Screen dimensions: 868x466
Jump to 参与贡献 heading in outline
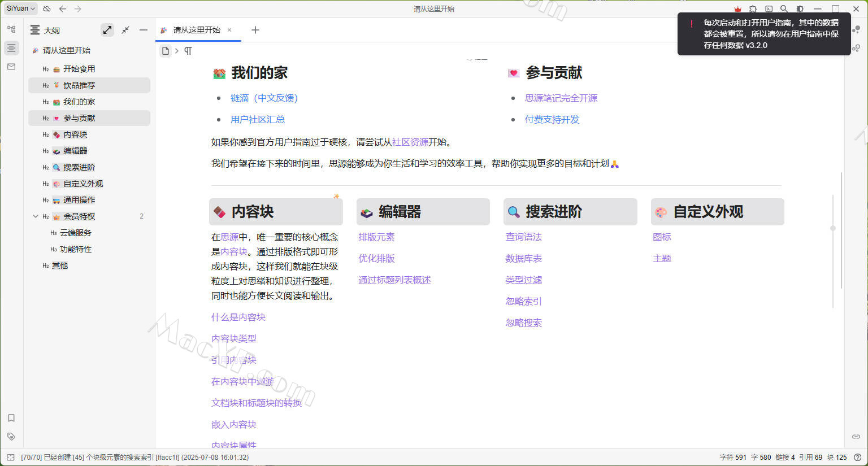89,118
